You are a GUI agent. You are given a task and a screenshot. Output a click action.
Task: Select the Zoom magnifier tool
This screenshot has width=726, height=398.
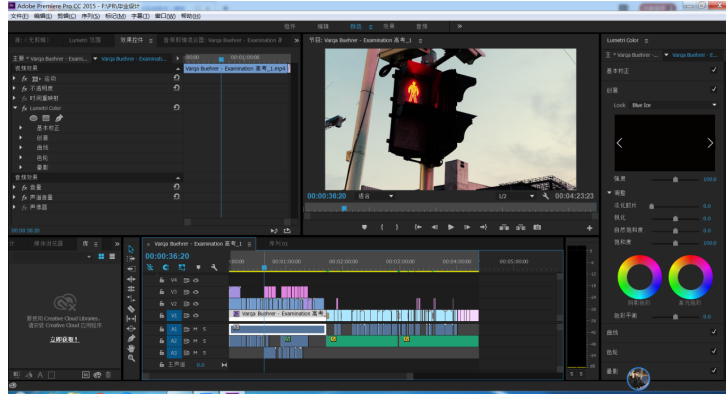pyautogui.click(x=131, y=358)
